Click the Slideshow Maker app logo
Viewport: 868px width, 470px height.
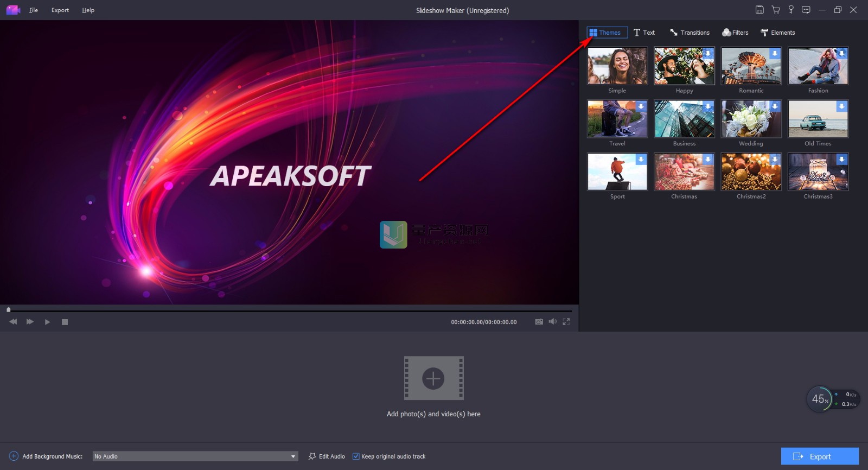click(x=13, y=10)
